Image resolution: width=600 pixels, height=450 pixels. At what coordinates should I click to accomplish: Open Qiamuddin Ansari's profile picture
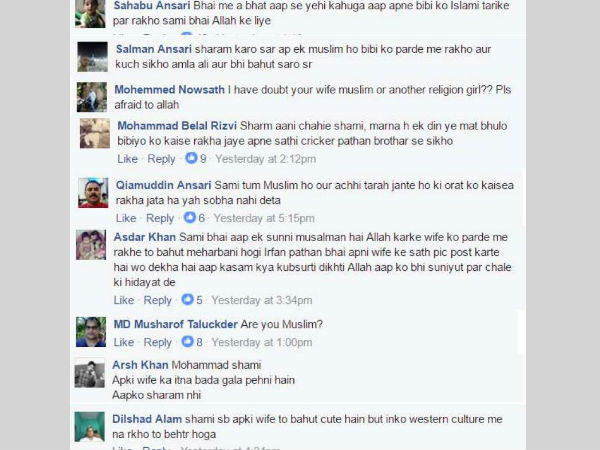point(93,192)
